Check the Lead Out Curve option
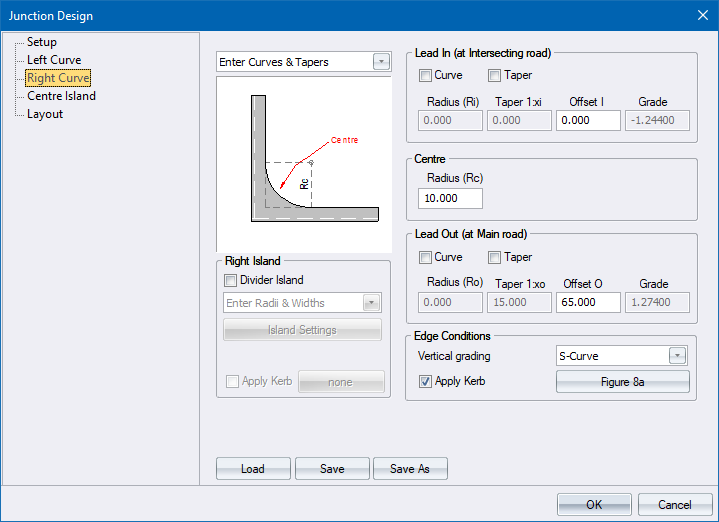719x522 pixels. pos(426,257)
